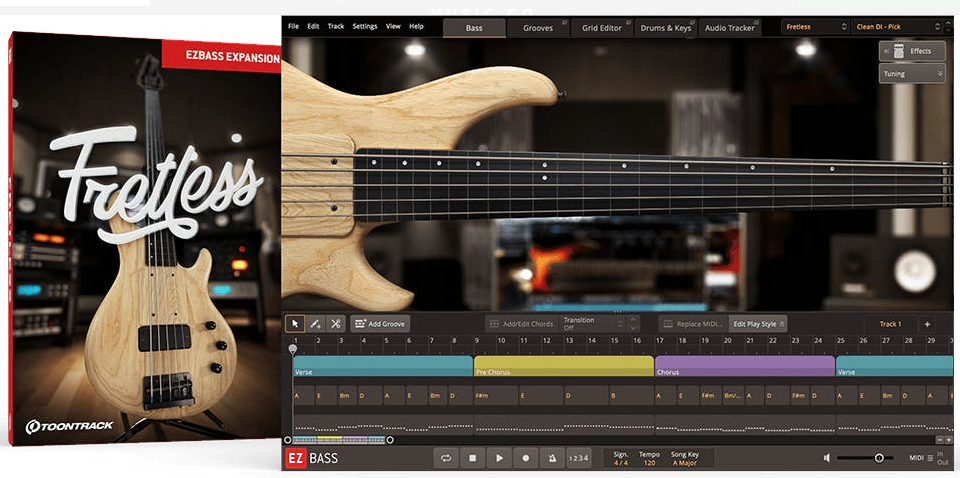The image size is (960, 478).
Task: Switch to the Drums & Keys tab
Action: [665, 28]
